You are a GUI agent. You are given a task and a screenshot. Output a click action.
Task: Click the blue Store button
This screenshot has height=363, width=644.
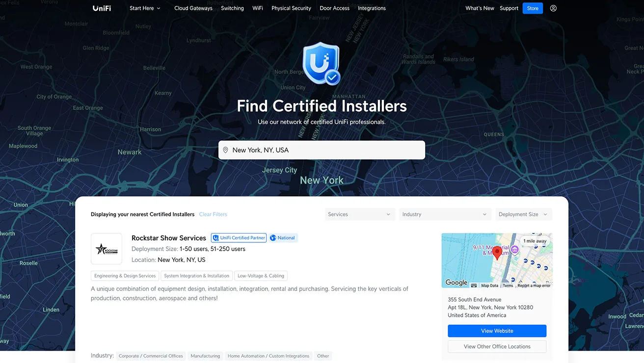point(533,8)
